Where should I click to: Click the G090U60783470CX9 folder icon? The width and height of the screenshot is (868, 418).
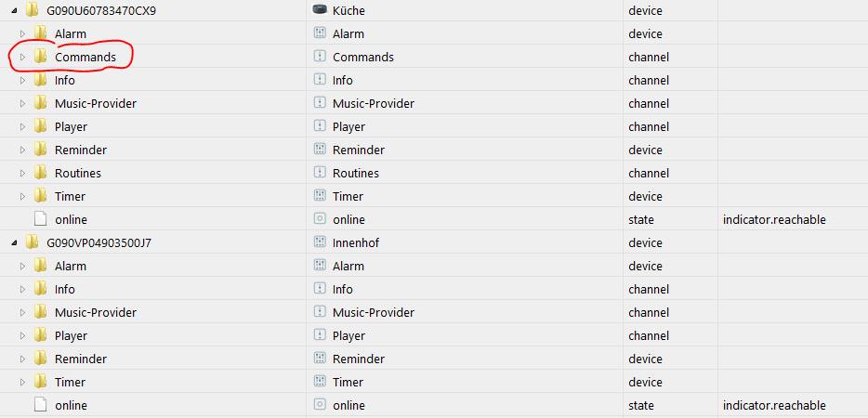(x=33, y=10)
